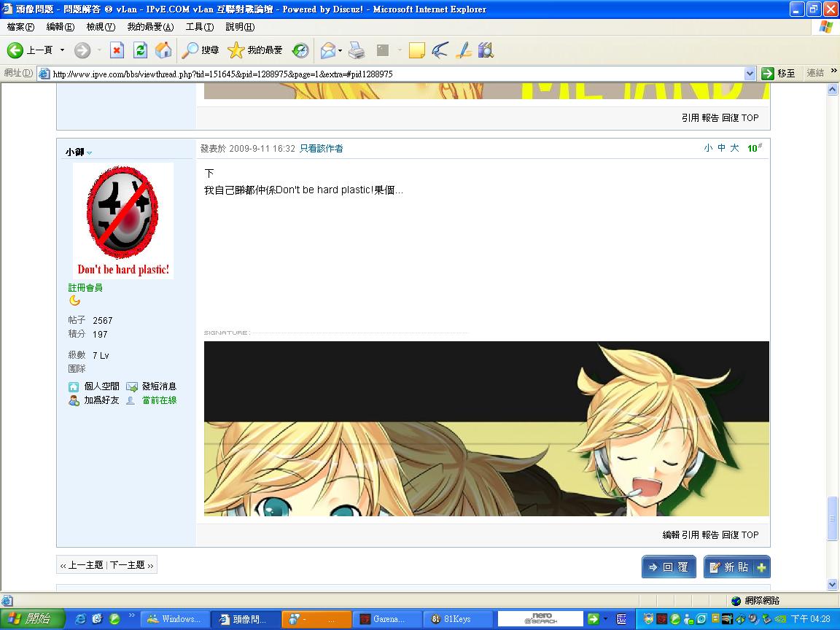840x630 pixels.
Task: Launch Internet Explorer from quick launch
Action: [80, 619]
